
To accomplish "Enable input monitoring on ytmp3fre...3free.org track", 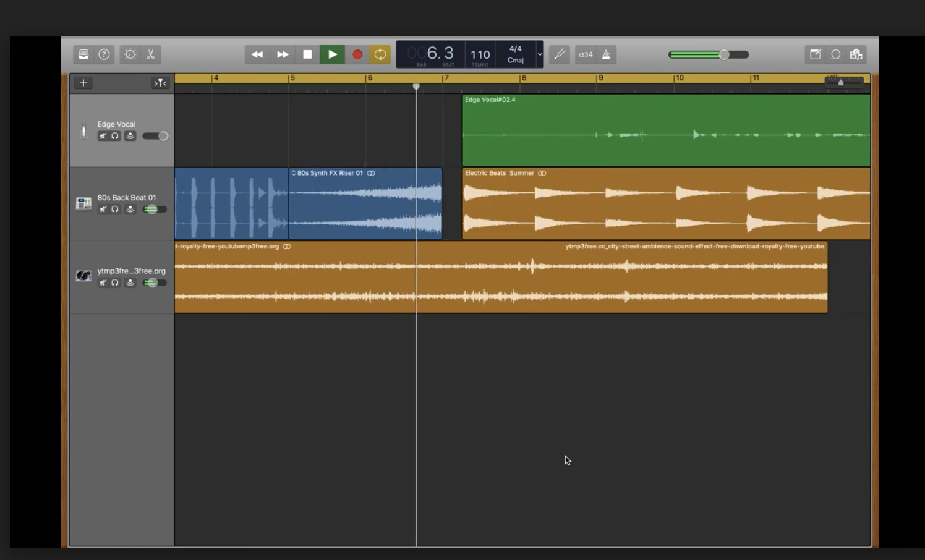I will (130, 282).
